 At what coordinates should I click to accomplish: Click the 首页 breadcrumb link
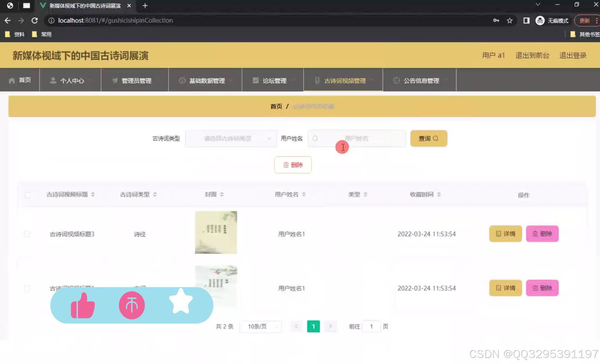[276, 107]
